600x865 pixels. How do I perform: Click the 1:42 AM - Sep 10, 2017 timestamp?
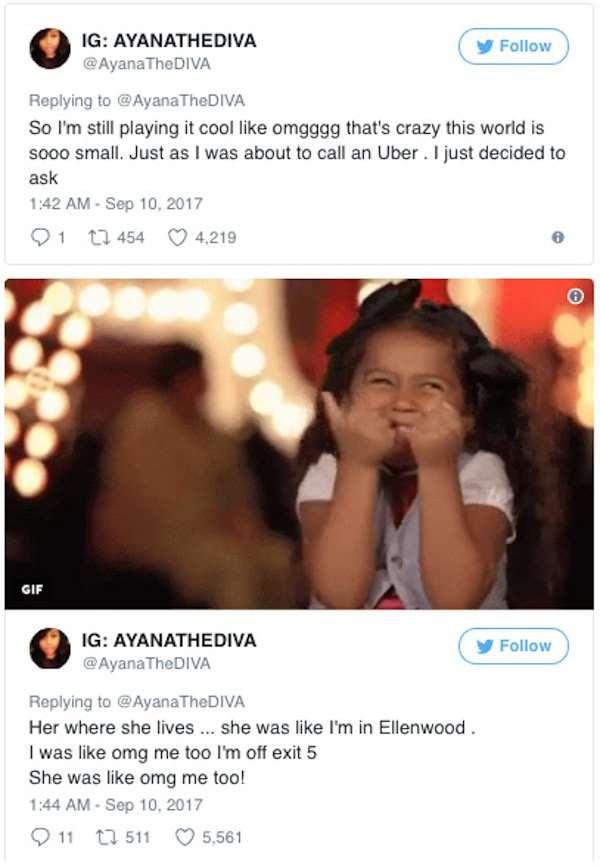coord(115,204)
